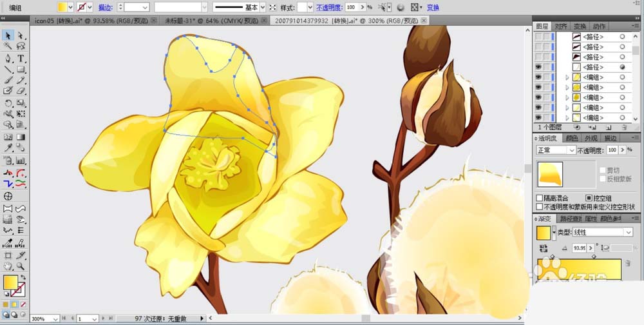This screenshot has width=644, height=325.
Task: Select the Pen tool
Action: click(8, 59)
